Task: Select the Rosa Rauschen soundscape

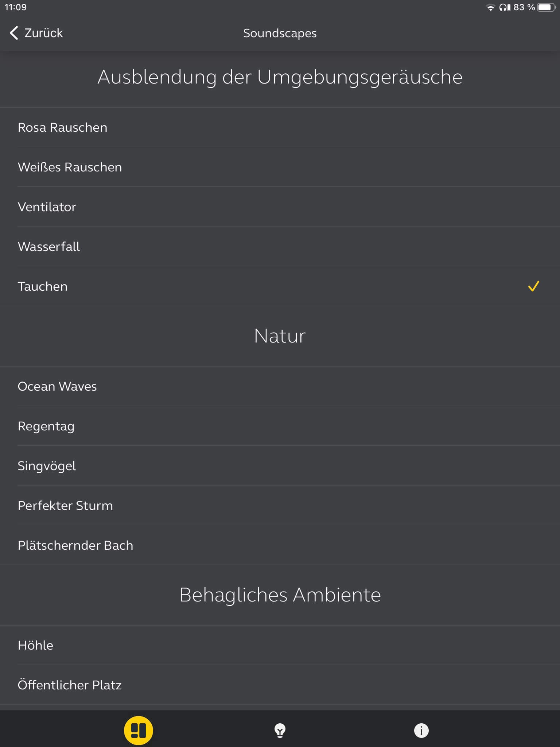Action: click(62, 127)
